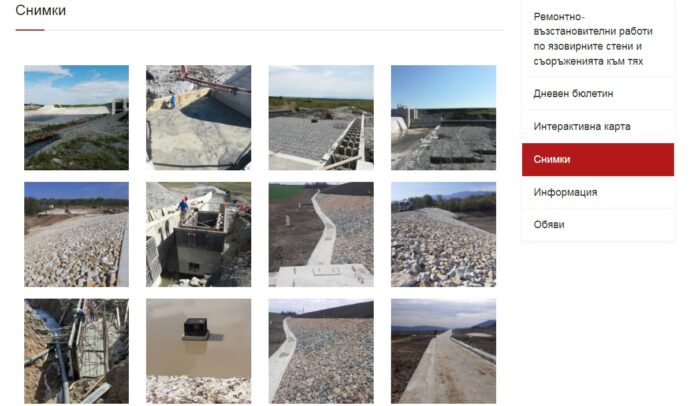Open the Обяви sidebar link
The width and height of the screenshot is (696, 406).
pos(597,225)
